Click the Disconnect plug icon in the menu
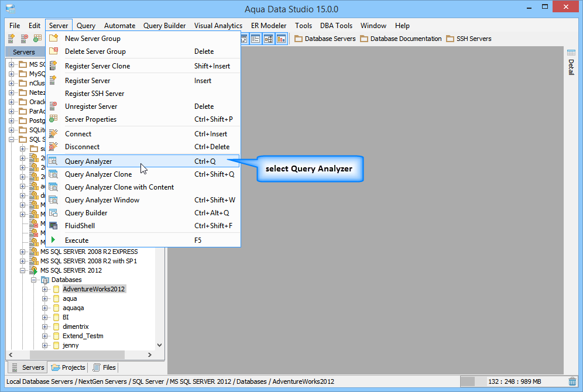The width and height of the screenshot is (583, 392). 53,146
